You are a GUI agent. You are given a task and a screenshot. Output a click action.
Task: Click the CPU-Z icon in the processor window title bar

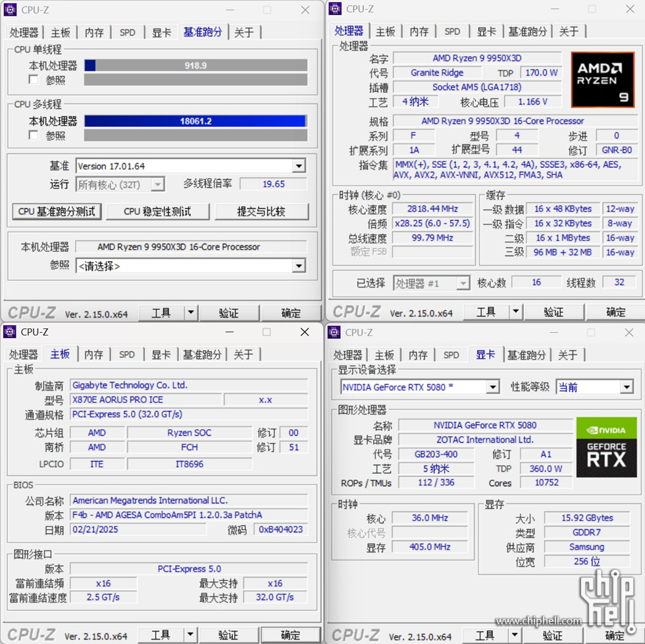click(335, 9)
